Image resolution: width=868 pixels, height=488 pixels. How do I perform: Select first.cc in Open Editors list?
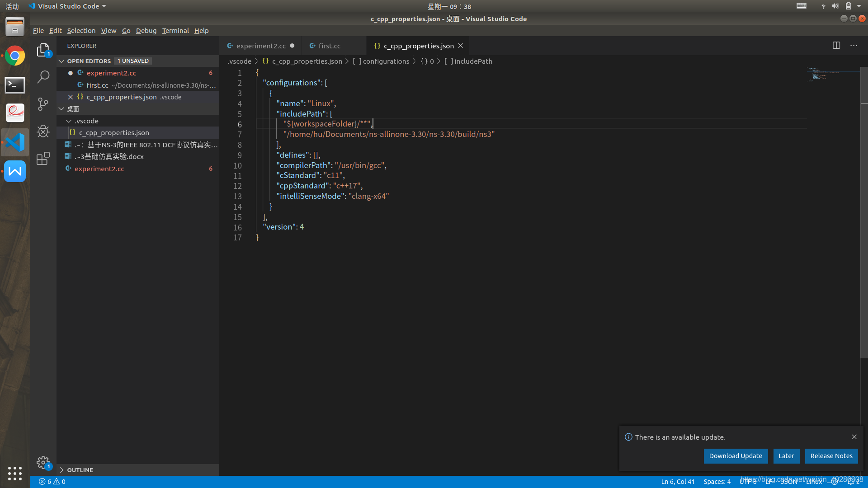[138, 85]
